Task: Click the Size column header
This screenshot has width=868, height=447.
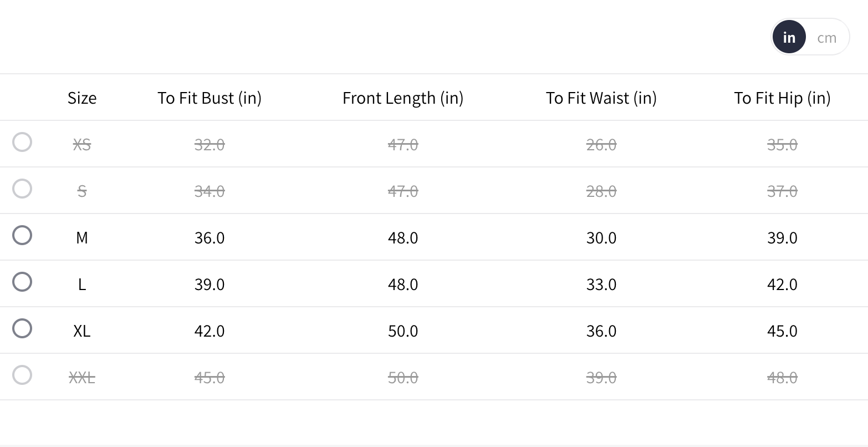Action: (x=82, y=98)
